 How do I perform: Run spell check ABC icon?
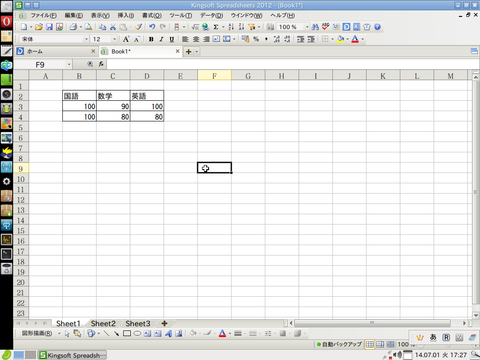326,27
